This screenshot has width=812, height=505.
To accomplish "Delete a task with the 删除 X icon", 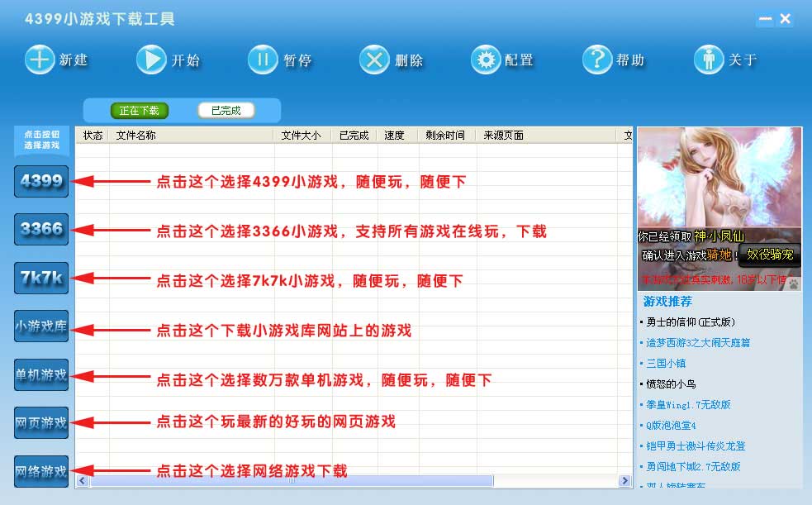I will pos(374,60).
